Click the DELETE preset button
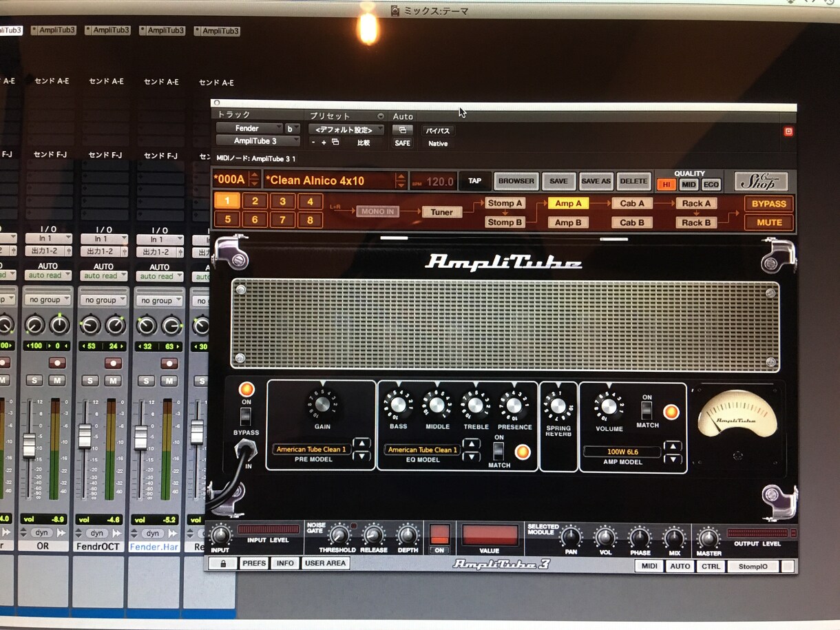The width and height of the screenshot is (840, 630). pos(633,182)
